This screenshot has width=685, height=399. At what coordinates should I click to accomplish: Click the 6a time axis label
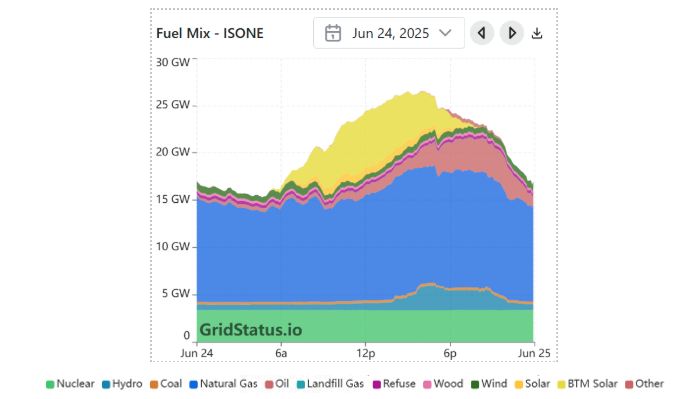[281, 353]
